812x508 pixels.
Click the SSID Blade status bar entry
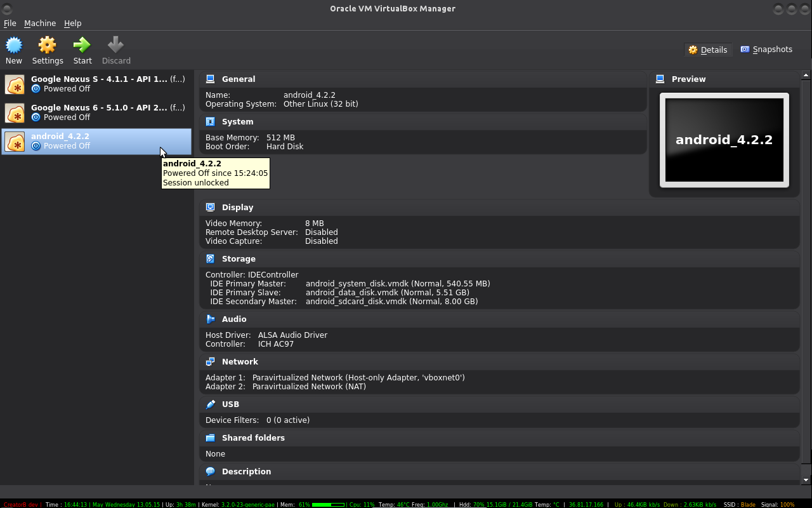740,505
